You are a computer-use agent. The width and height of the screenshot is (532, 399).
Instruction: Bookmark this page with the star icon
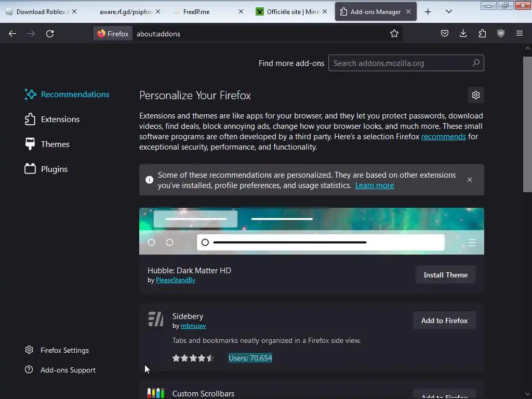pyautogui.click(x=394, y=34)
